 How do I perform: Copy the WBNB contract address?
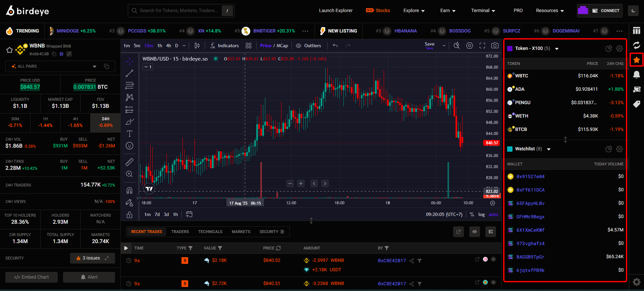point(54,54)
